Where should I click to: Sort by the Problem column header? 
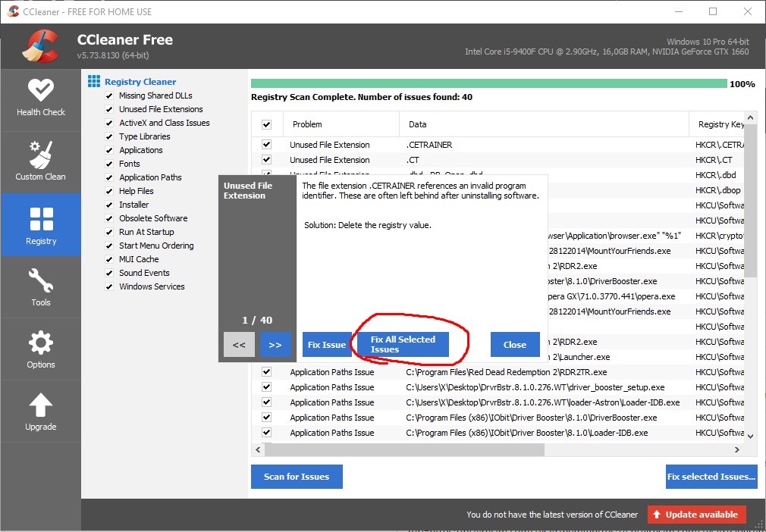point(341,124)
